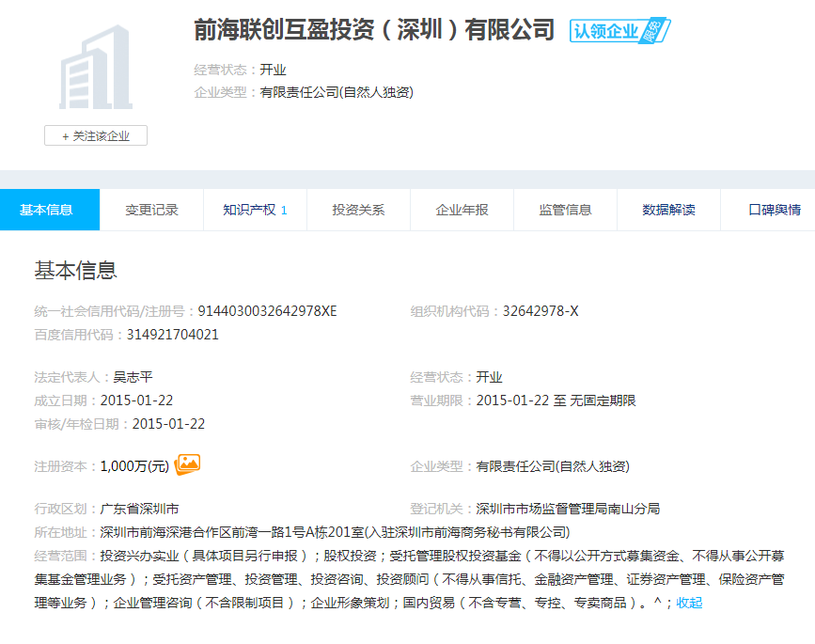Click the Baidu credit code 314921704021
The height and width of the screenshot is (644, 815).
tap(166, 334)
